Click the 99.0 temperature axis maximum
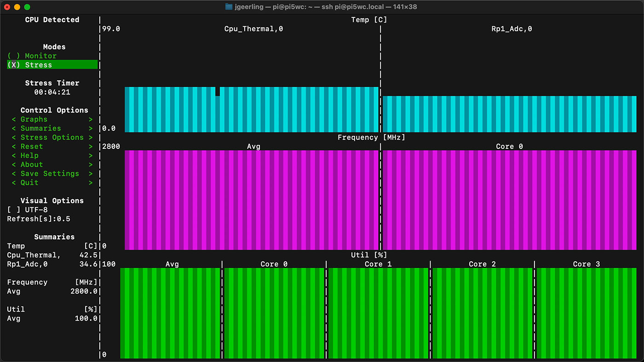Image resolution: width=644 pixels, height=362 pixels. [111, 29]
